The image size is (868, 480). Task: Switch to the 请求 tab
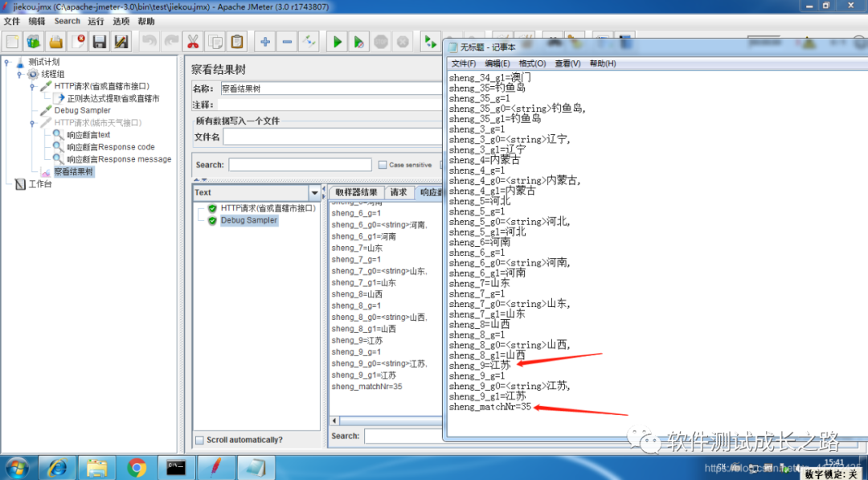[x=399, y=192]
